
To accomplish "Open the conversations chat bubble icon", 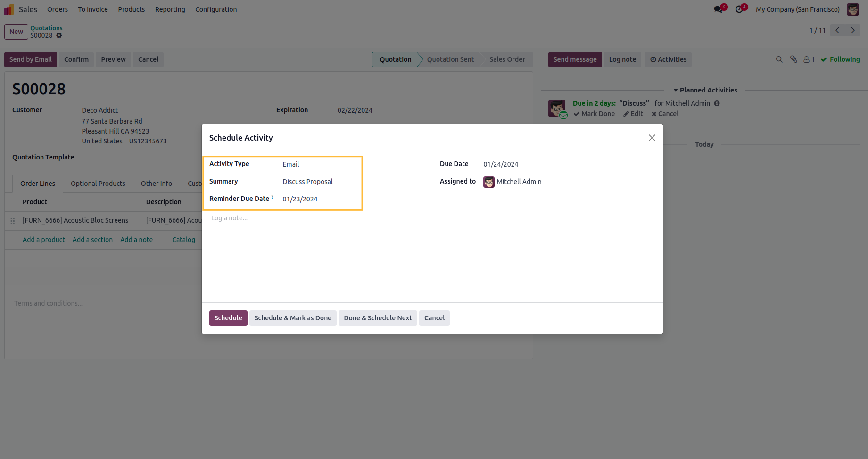I will click(x=718, y=9).
